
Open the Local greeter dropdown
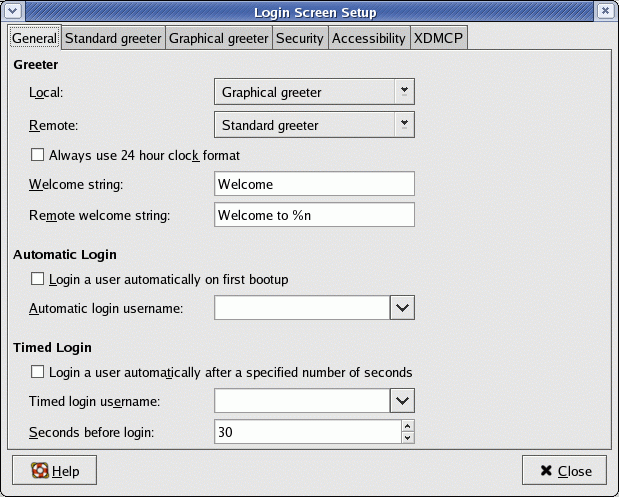[x=314, y=92]
